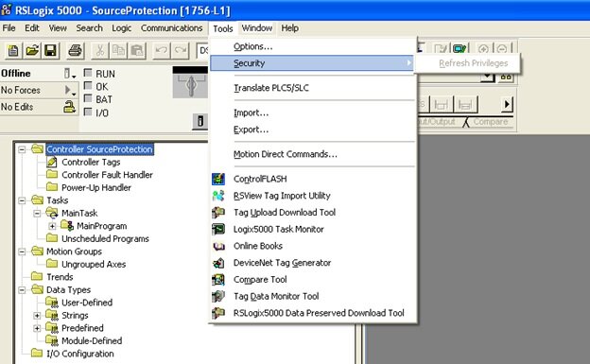Click the Controller Tags pencil icon
Viewport: 590px width, 364px height.
click(x=52, y=163)
